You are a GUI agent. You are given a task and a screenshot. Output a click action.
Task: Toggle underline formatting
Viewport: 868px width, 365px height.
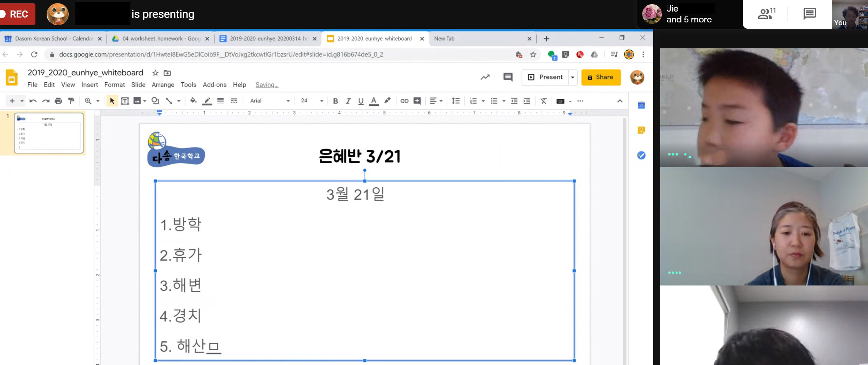[361, 101]
